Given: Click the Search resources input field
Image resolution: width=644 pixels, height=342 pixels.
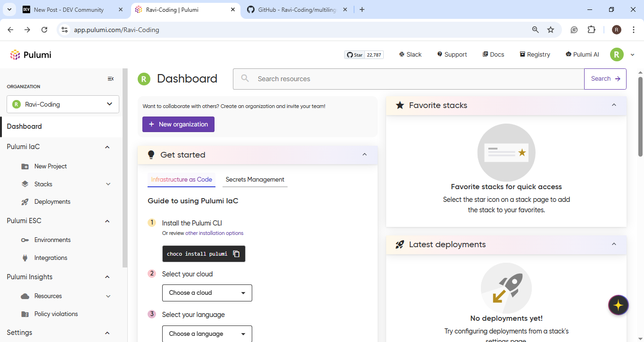Looking at the screenshot, I should (408, 79).
